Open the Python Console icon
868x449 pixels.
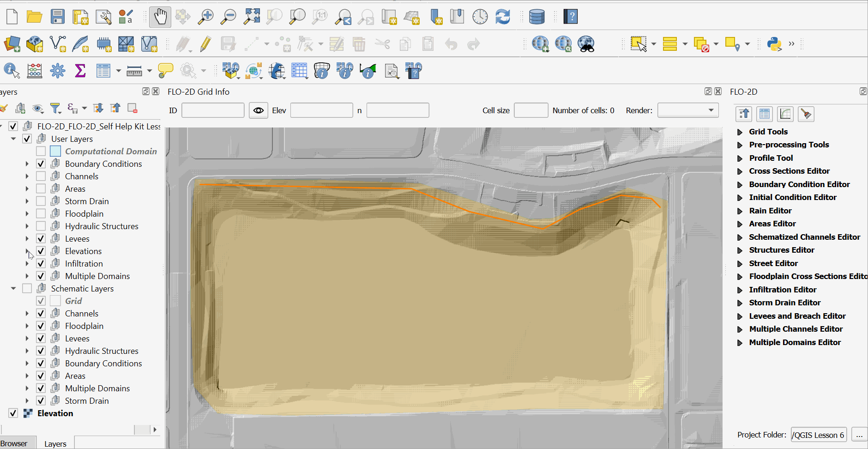(774, 44)
